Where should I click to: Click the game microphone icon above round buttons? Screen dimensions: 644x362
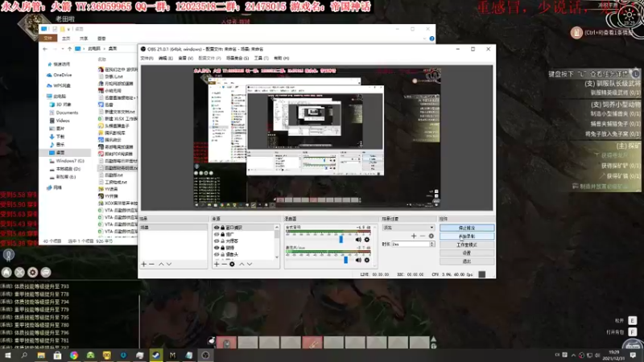click(8, 255)
